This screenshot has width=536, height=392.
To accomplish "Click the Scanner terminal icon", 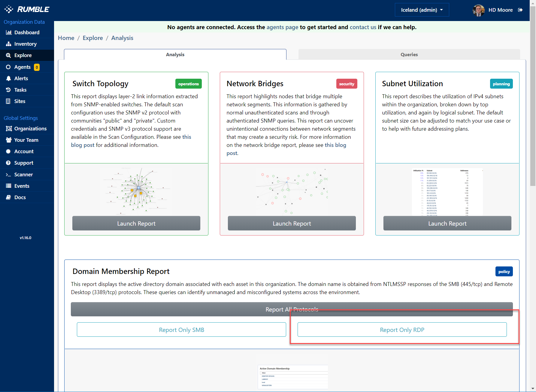I will click(x=8, y=175).
